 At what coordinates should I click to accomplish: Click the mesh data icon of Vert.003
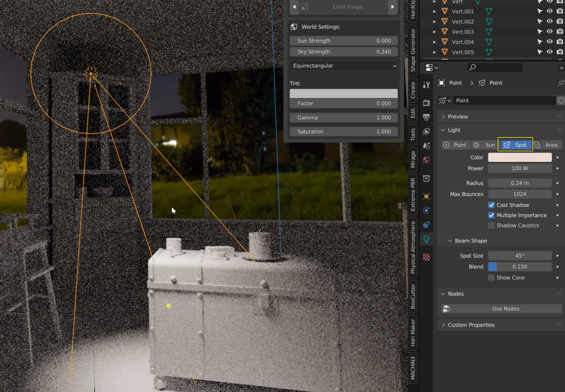tap(489, 32)
